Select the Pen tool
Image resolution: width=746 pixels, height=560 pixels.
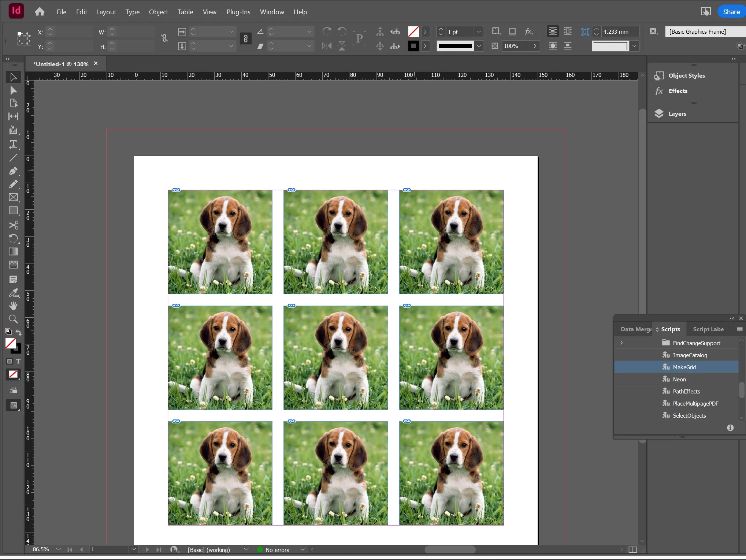[13, 171]
